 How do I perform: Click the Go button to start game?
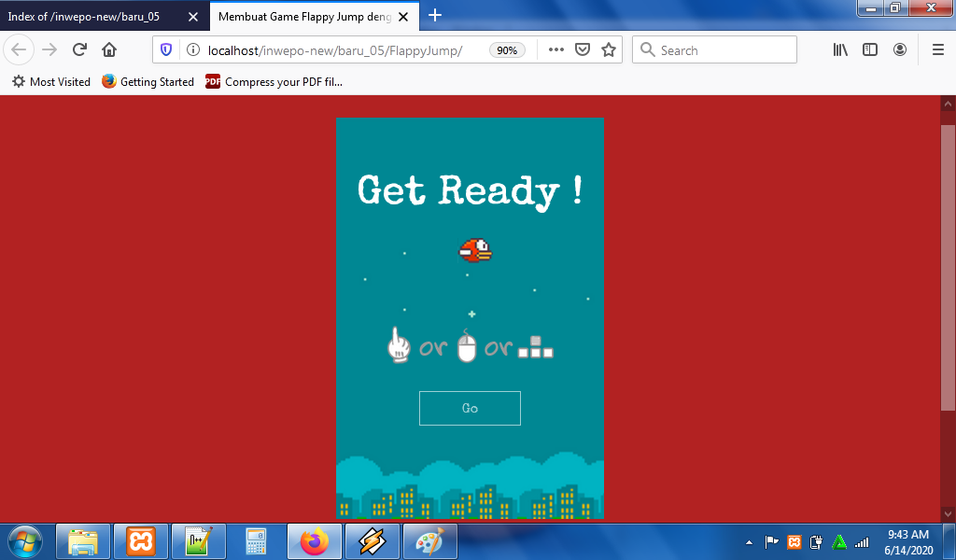tap(470, 408)
